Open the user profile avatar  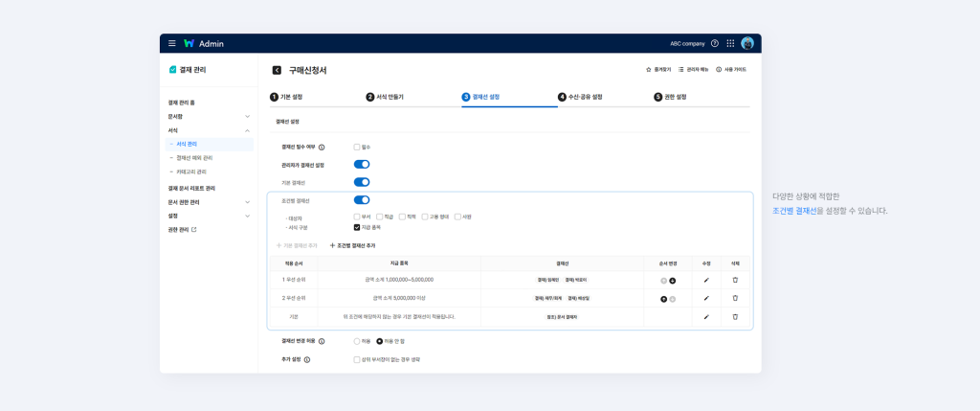(747, 43)
